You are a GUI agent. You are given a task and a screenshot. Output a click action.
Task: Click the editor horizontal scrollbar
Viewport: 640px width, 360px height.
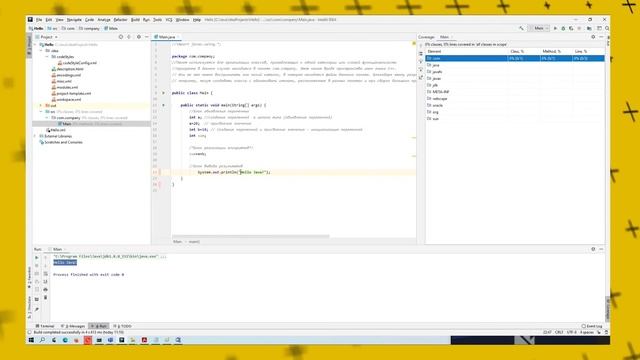(x=251, y=236)
